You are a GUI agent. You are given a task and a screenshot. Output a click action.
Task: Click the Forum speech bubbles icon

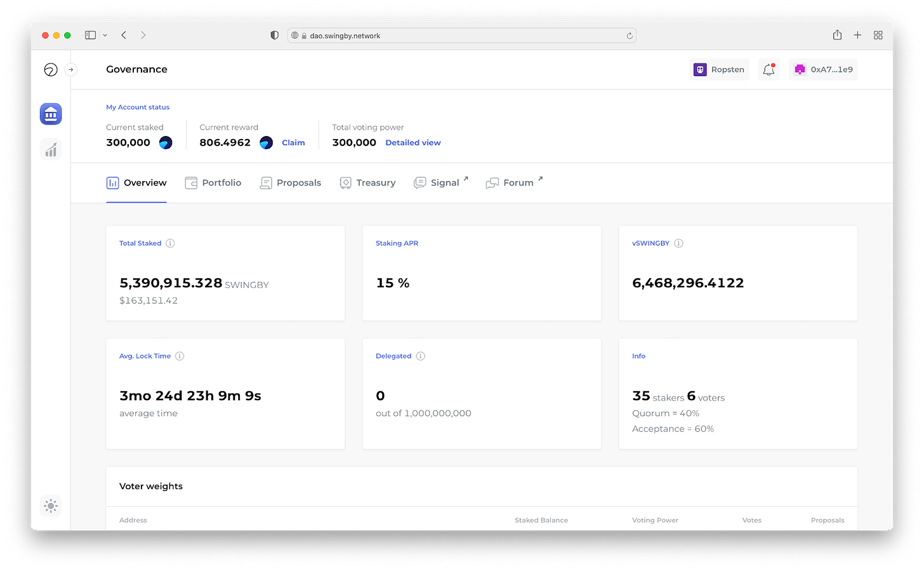point(492,183)
